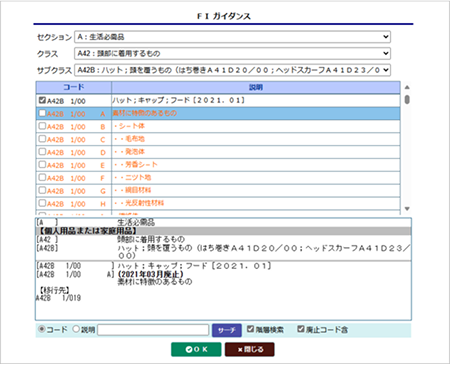Check the A42B 1/00 B row checkbox
This screenshot has width=450, height=365.
pyautogui.click(x=42, y=126)
